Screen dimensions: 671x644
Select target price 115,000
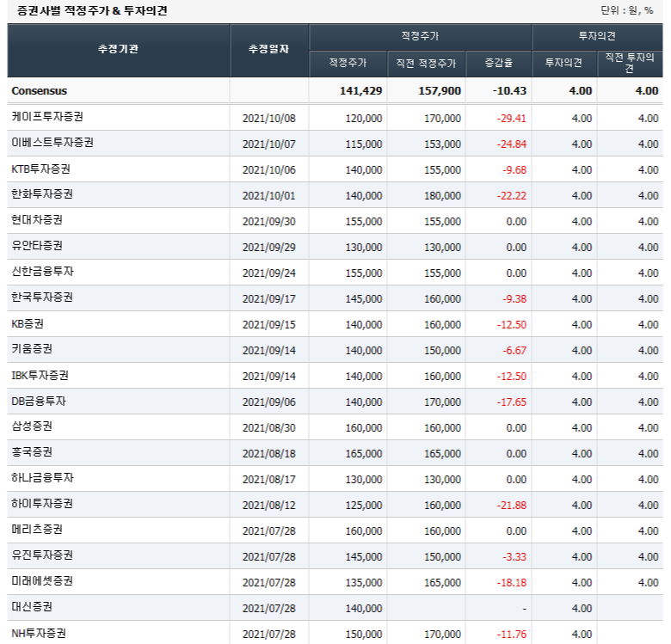click(364, 144)
